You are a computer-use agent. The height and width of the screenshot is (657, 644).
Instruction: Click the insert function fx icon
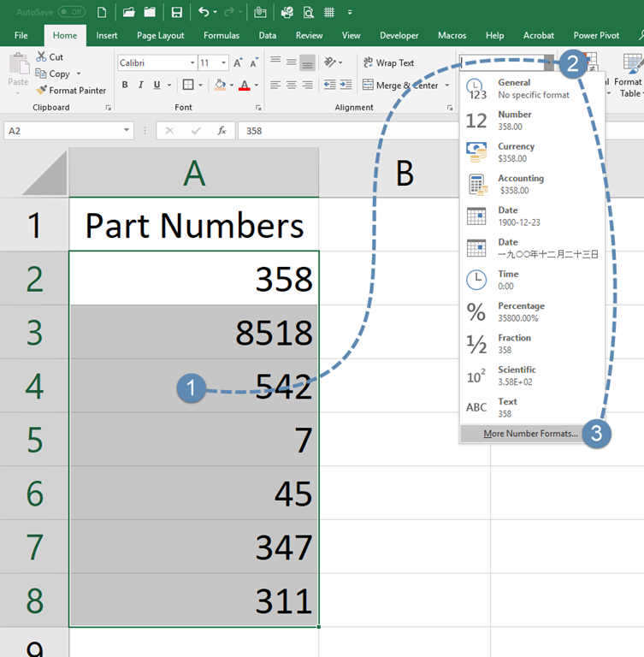[x=222, y=131]
